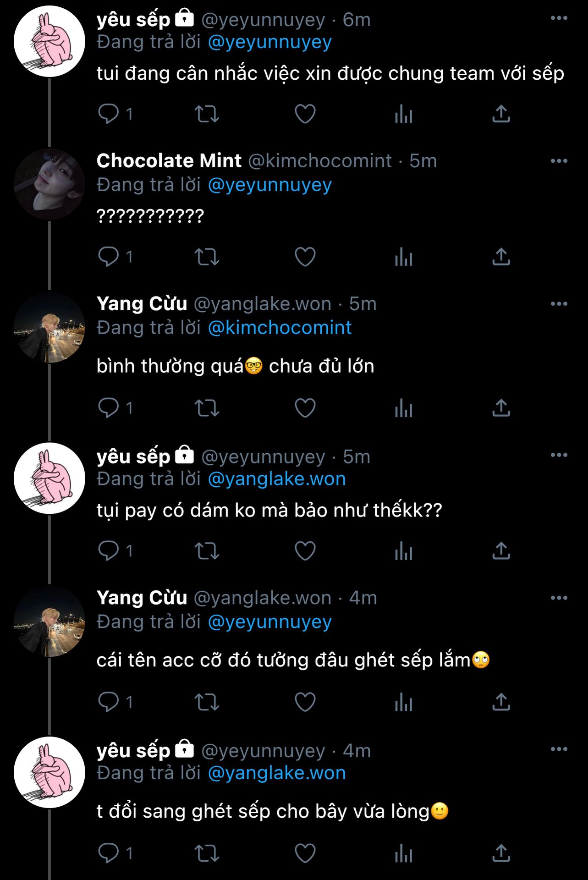Open more options on Chocolate Mint tweet

559,161
